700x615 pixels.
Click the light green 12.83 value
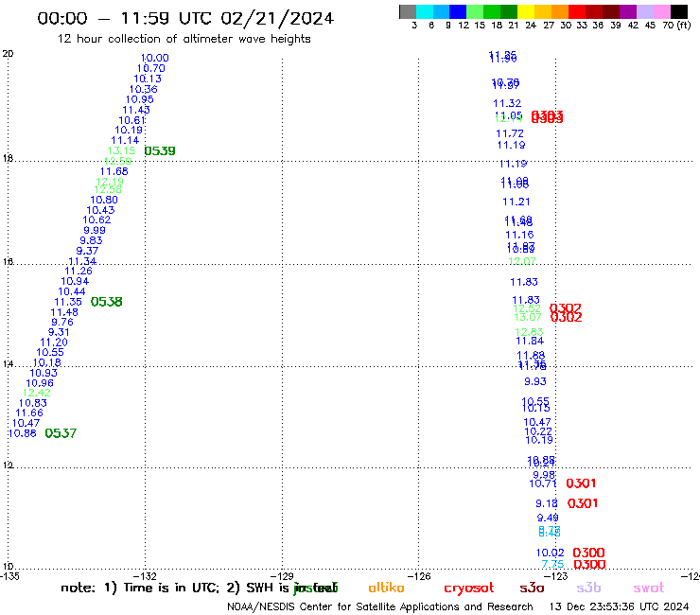tap(529, 332)
